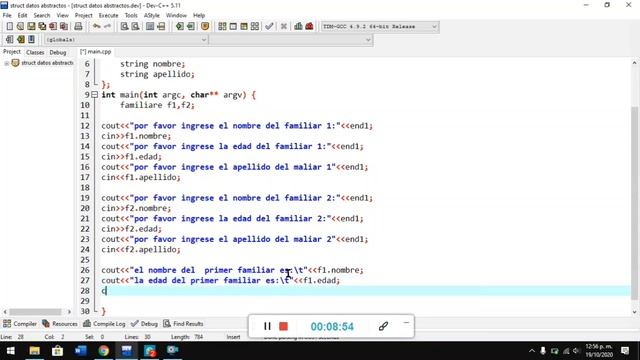This screenshot has width=640, height=360.
Task: Open the Tools menu
Action: 131,16
